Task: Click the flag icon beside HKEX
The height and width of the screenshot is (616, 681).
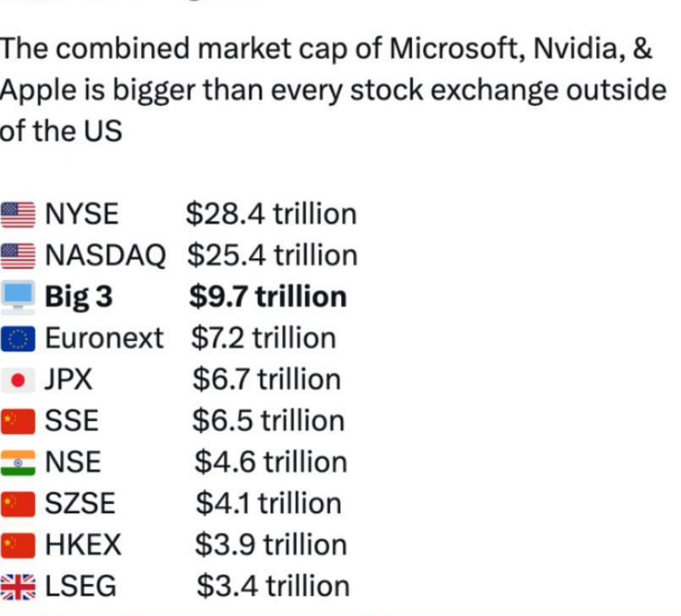Action: tap(19, 545)
